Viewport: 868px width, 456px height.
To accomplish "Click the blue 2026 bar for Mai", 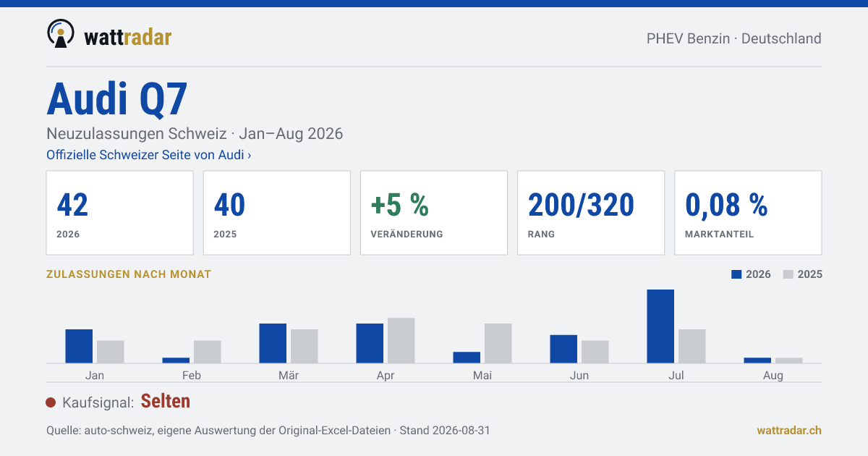I will pyautogui.click(x=467, y=358).
